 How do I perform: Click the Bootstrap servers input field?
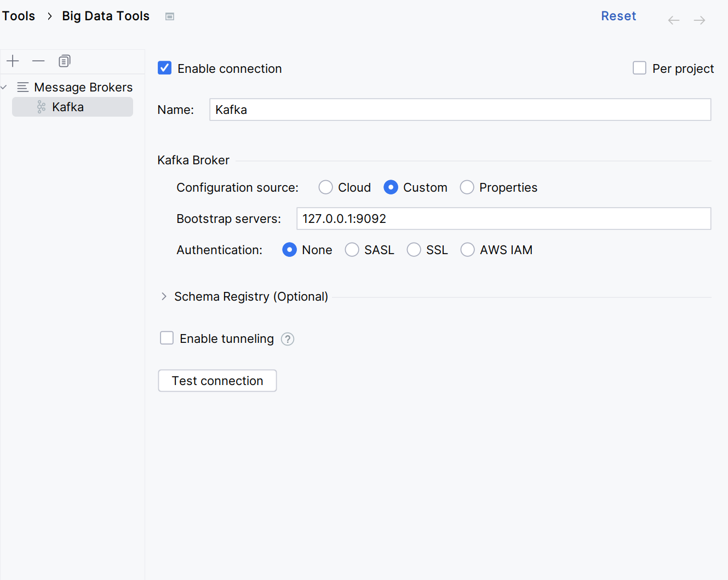click(x=503, y=219)
